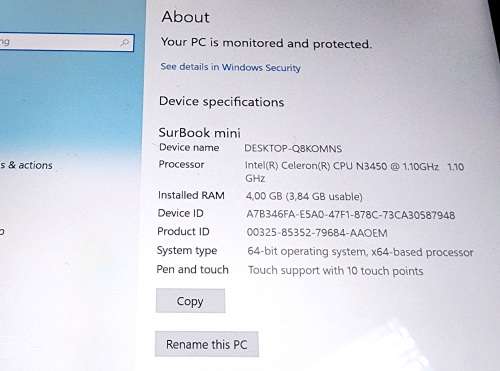500x371 pixels.
Task: Click the System type label
Action: point(187,250)
